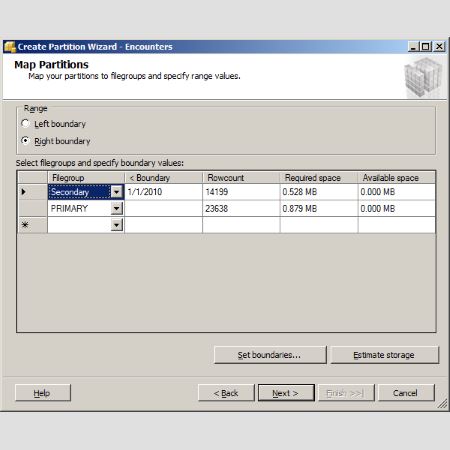Select the current row arrow selector
Viewport: 450px width, 450px height.
(x=32, y=192)
